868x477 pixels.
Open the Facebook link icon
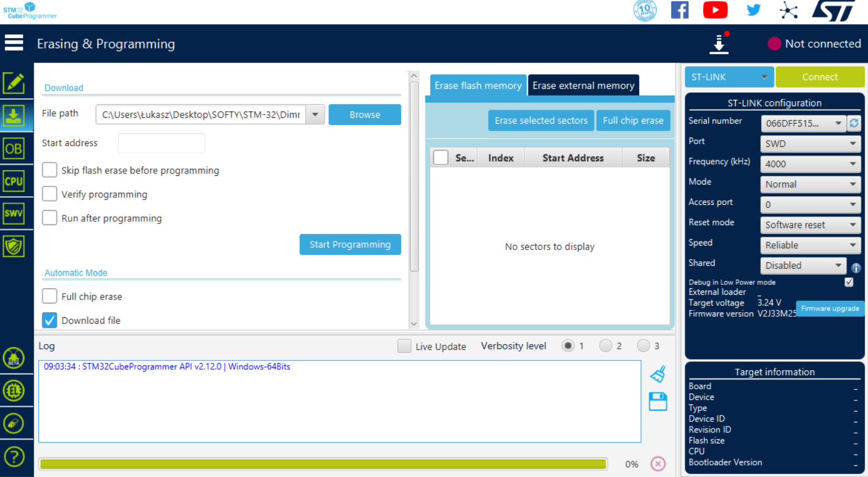pos(680,10)
